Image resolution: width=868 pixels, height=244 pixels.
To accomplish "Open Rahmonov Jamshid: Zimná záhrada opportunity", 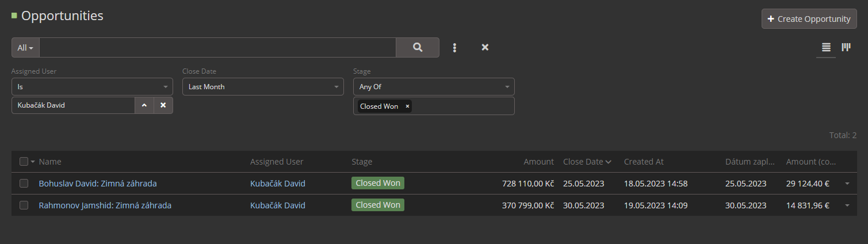I will coord(105,205).
